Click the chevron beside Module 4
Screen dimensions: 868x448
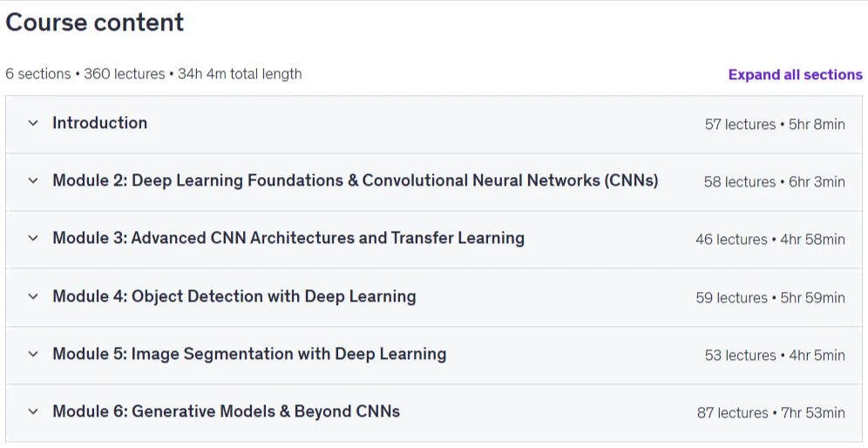point(33,296)
